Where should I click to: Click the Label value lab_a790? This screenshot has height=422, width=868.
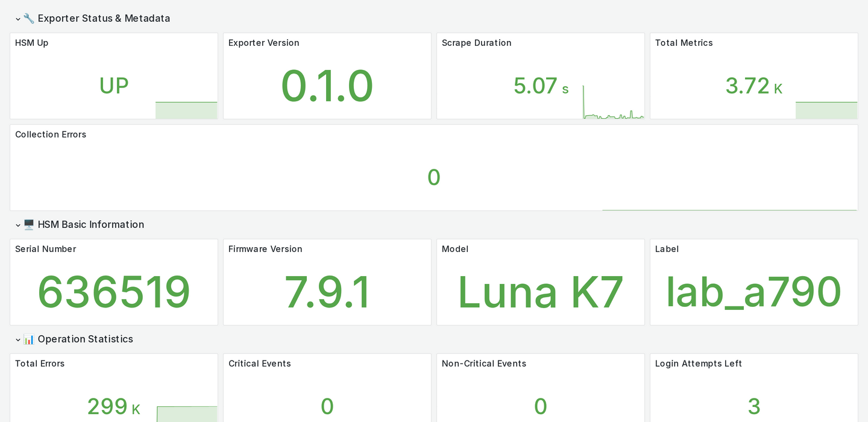(753, 292)
